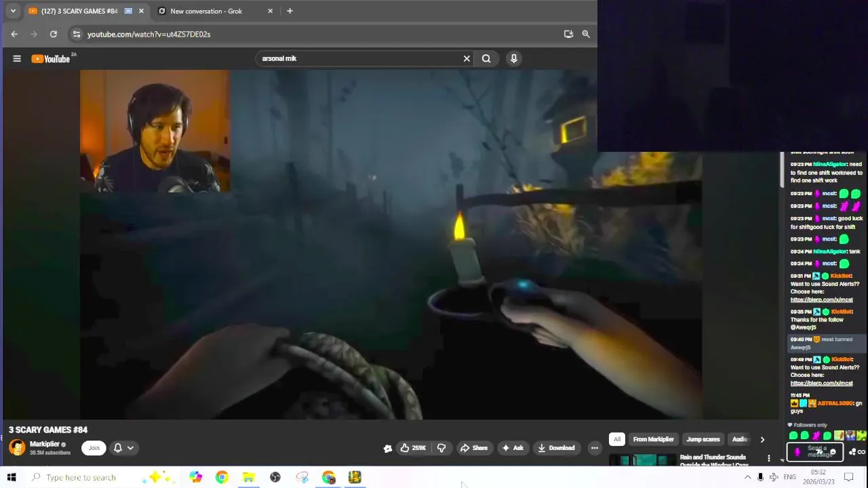868x488 pixels.
Task: Dislike the video with thumbs down
Action: pos(441,448)
